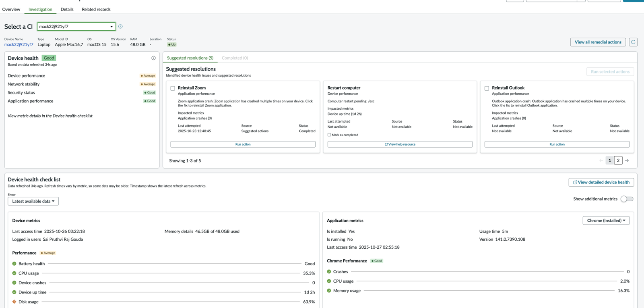Select the Investigation tab
The image size is (644, 308).
tap(40, 9)
